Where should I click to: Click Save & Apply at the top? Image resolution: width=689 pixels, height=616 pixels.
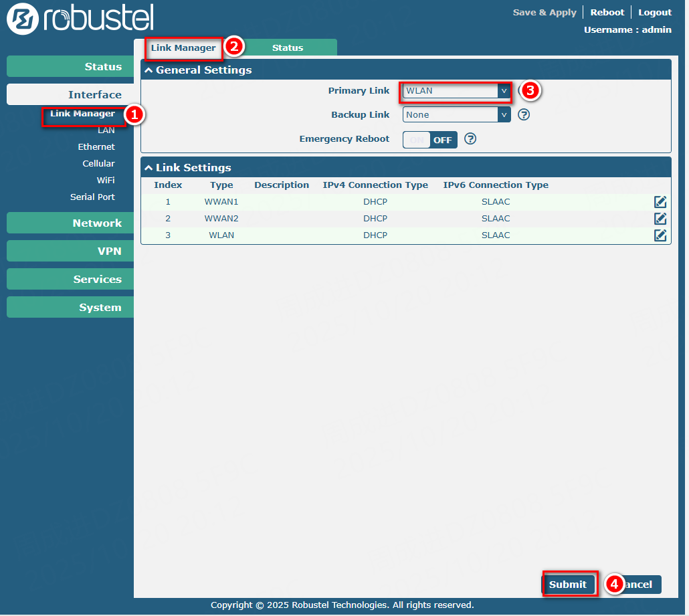544,13
